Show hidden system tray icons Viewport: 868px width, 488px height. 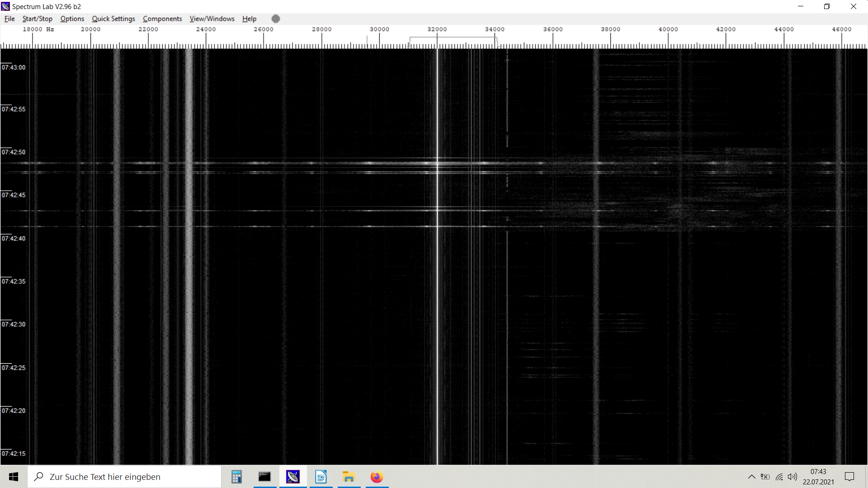[751, 477]
